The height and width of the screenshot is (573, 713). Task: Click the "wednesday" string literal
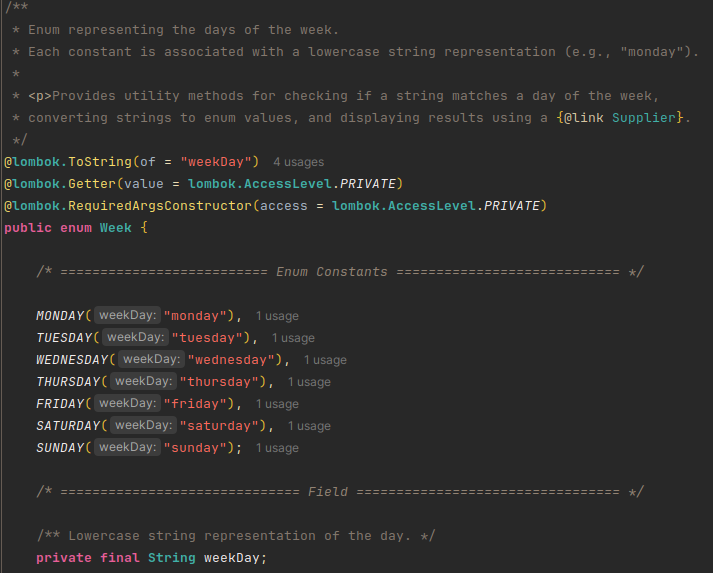click(231, 360)
